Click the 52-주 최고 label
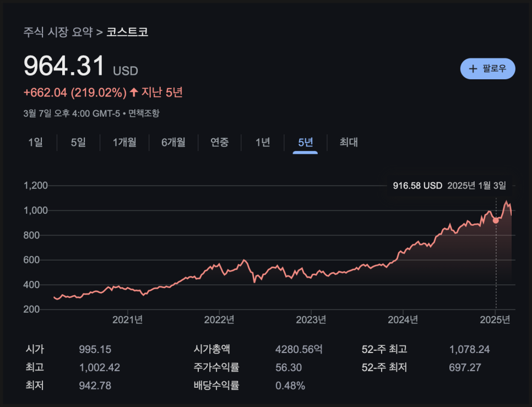 tap(384, 349)
